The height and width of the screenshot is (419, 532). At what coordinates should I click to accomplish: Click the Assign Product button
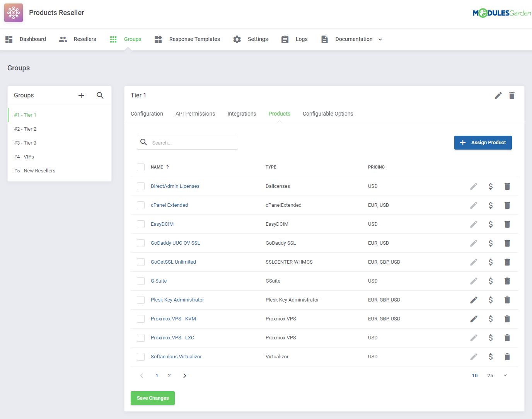pos(483,143)
